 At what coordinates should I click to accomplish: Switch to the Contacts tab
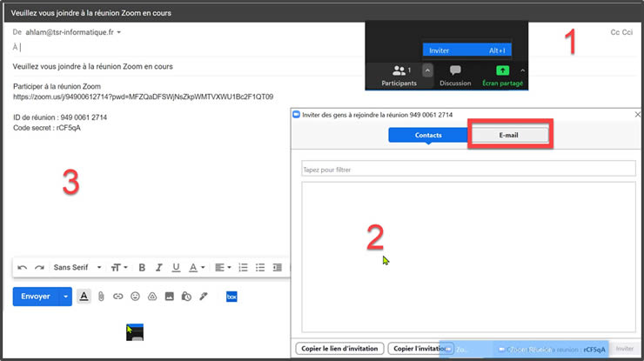[x=428, y=135]
